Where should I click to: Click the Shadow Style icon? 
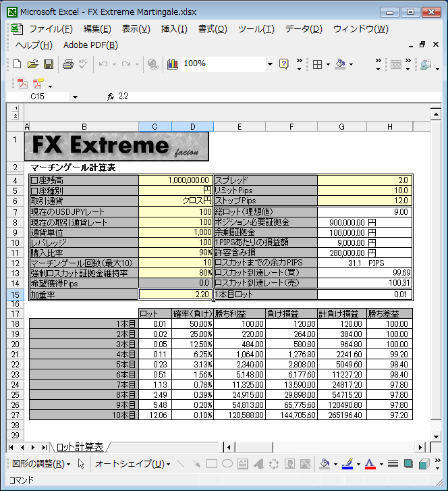click(x=408, y=464)
